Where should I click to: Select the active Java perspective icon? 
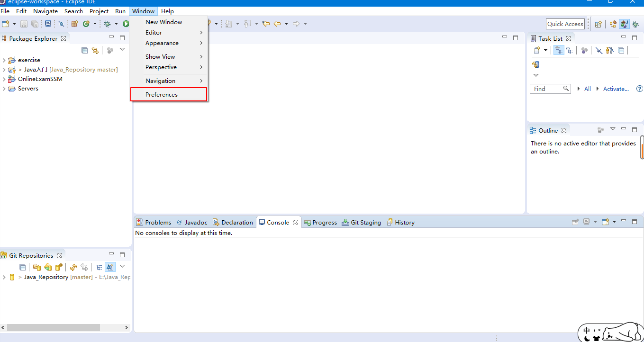click(624, 24)
